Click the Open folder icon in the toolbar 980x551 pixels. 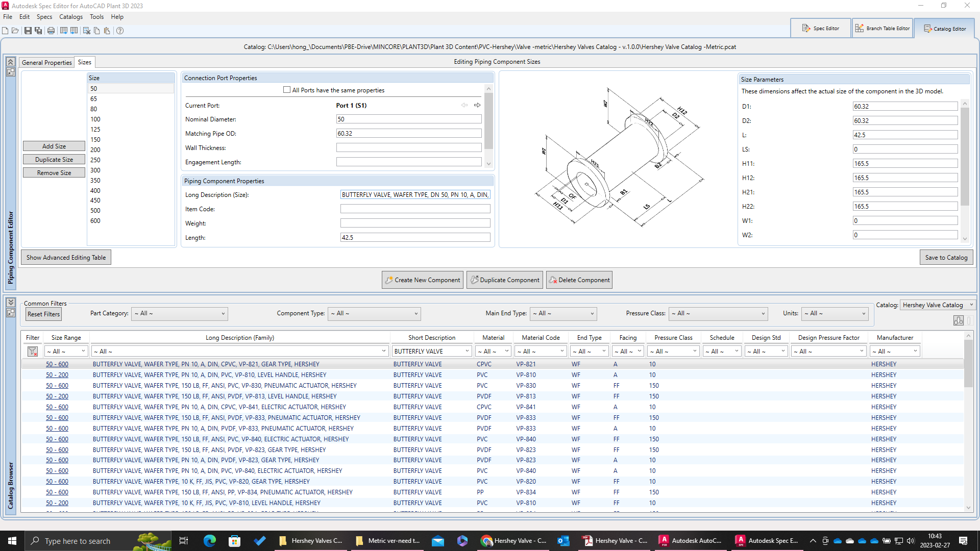15,31
